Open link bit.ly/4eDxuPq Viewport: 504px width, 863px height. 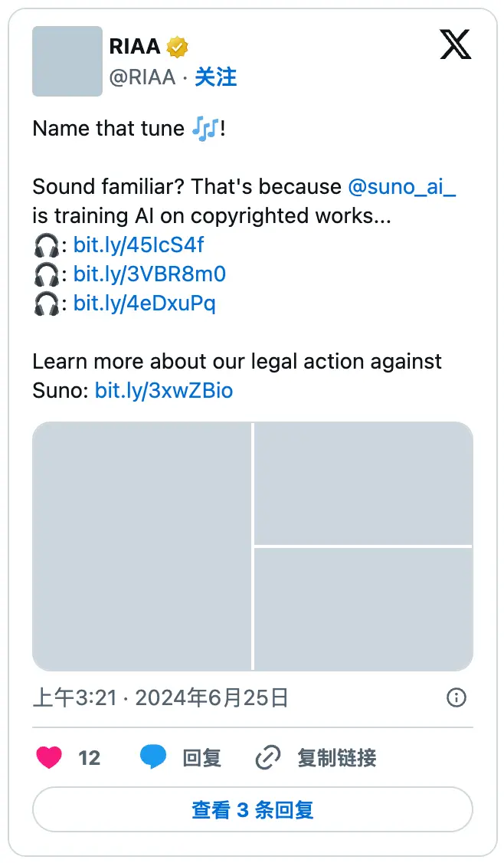point(144,304)
